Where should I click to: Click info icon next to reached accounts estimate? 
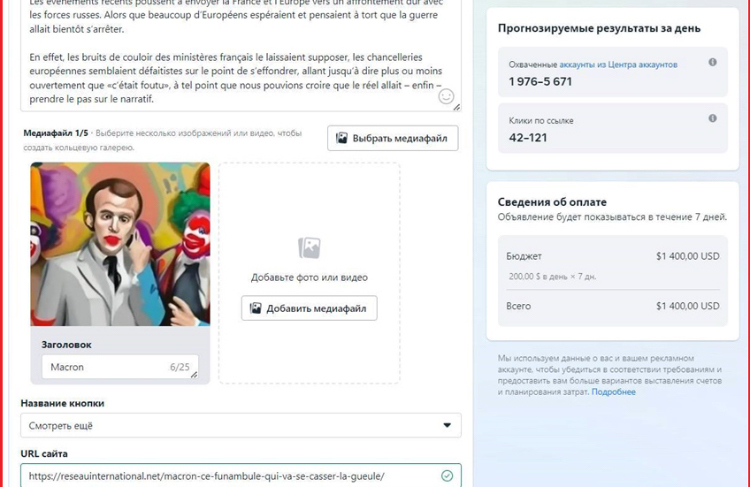tap(712, 62)
